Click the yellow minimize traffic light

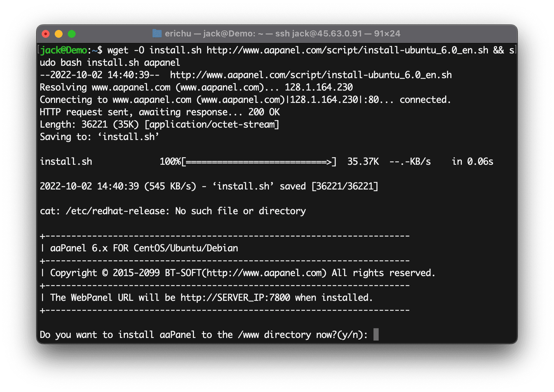point(59,33)
